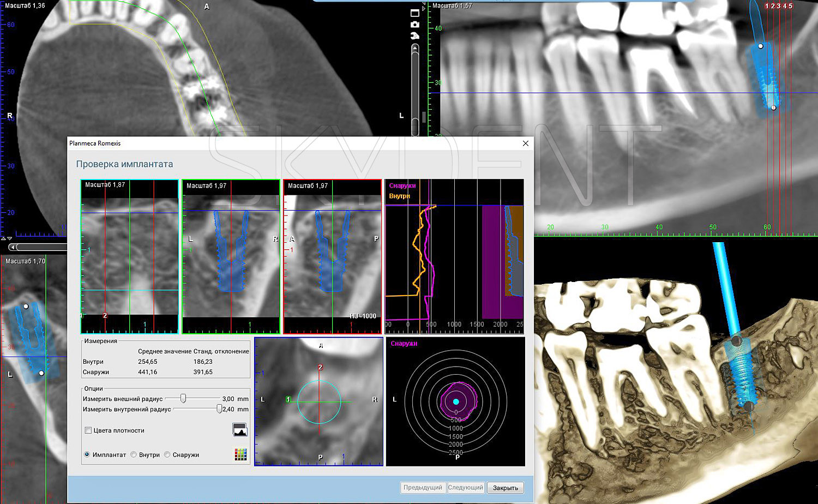Viewport: 818px width, 504px height.
Task: Click the Проверка имплантата heading
Action: pos(124,164)
